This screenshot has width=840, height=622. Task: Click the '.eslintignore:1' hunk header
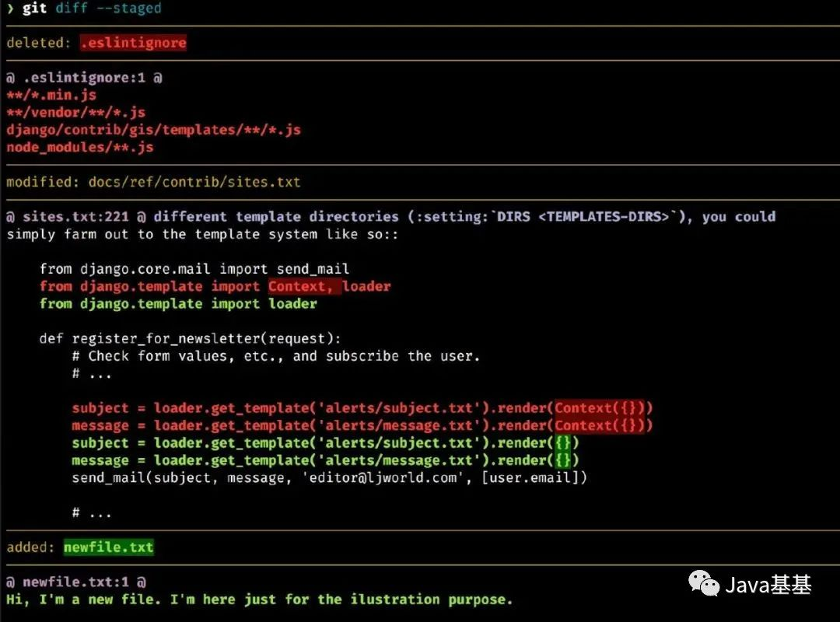(x=84, y=78)
